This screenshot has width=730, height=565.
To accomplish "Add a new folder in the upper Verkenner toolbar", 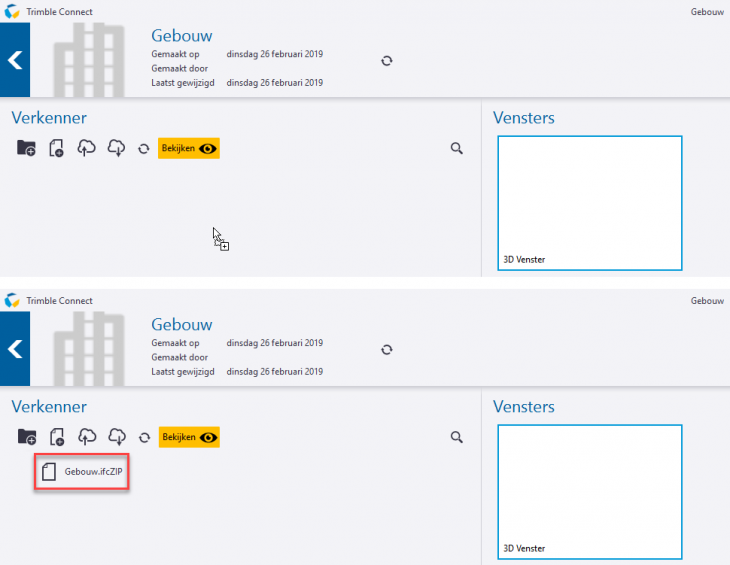I will click(x=26, y=148).
